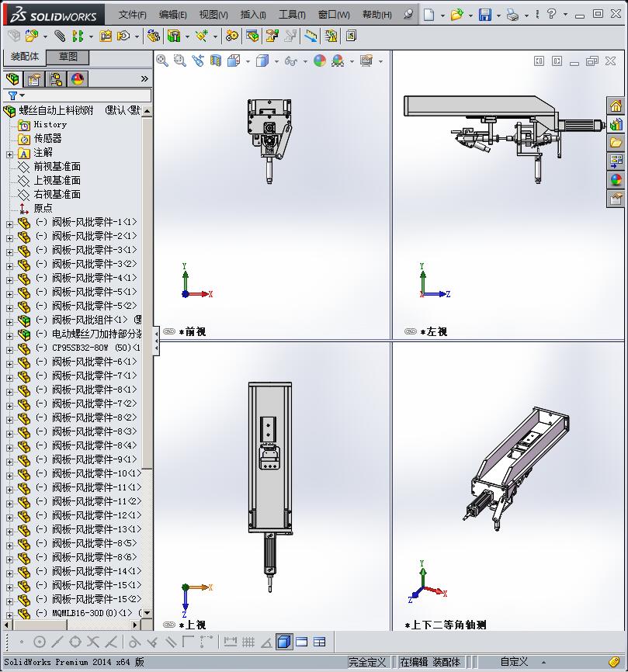Click the Open file folder icon

[457, 15]
